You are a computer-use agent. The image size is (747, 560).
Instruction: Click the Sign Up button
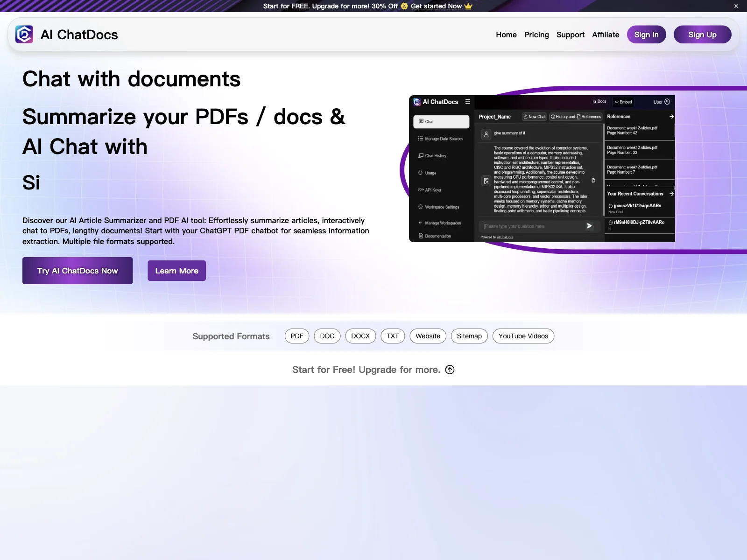702,35
